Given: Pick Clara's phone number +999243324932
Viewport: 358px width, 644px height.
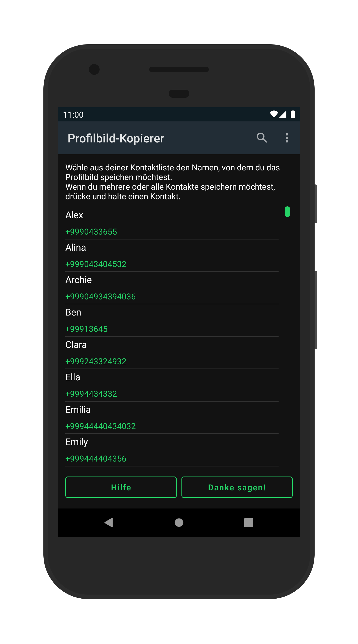Looking at the screenshot, I should (x=96, y=361).
